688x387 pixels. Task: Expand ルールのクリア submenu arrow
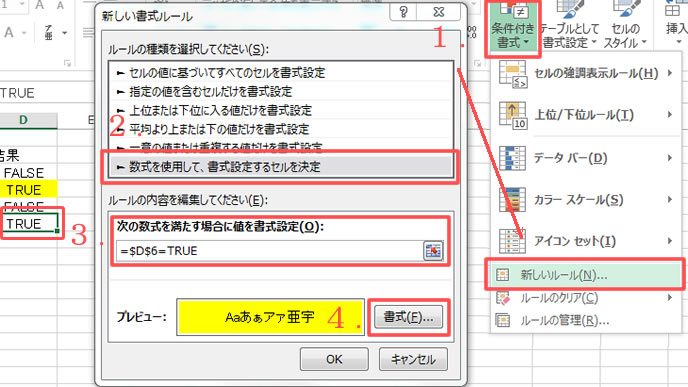point(670,298)
